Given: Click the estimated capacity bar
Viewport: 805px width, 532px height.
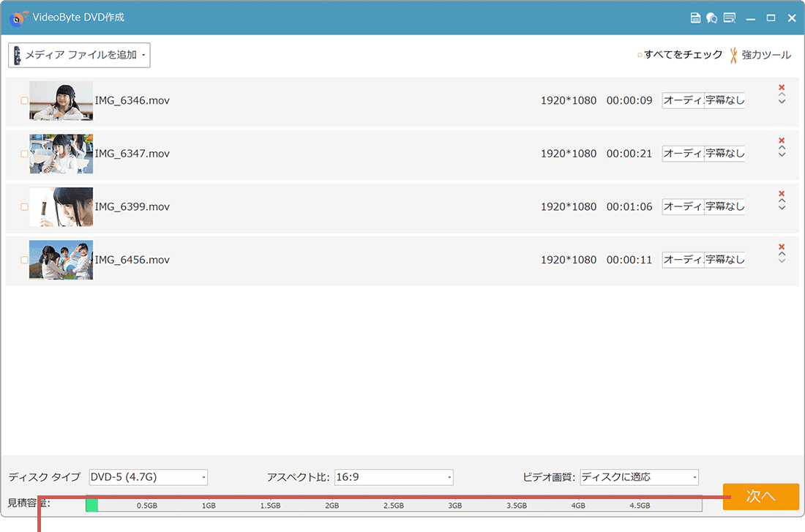Looking at the screenshot, I should (x=394, y=504).
